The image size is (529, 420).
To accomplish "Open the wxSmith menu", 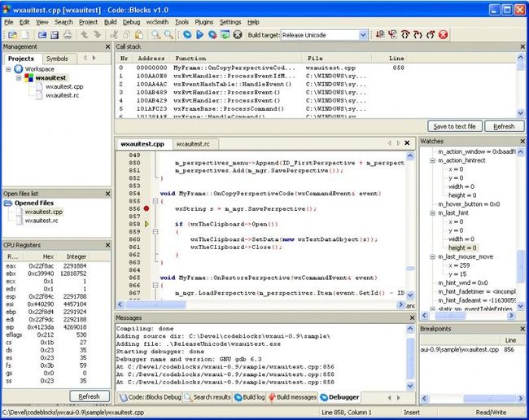I will pyautogui.click(x=157, y=22).
